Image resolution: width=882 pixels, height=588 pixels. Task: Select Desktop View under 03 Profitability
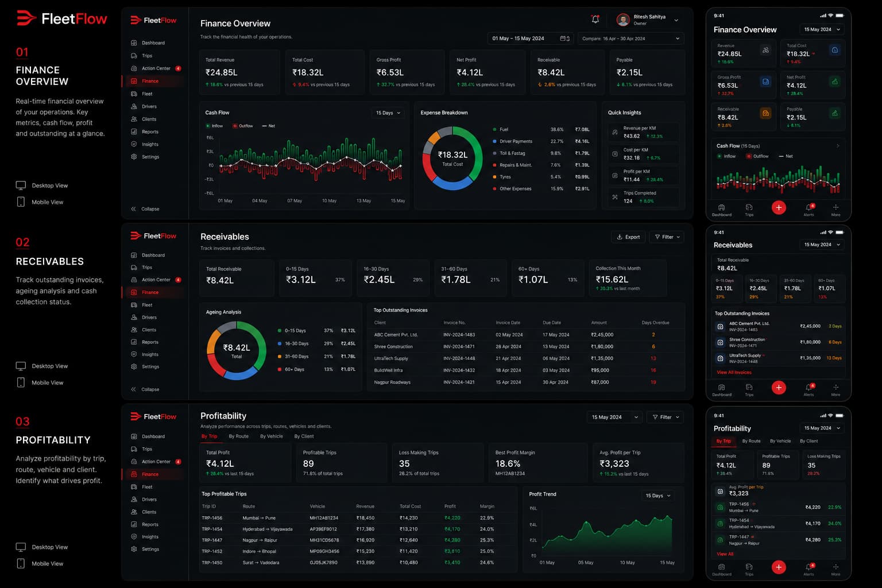(42, 547)
